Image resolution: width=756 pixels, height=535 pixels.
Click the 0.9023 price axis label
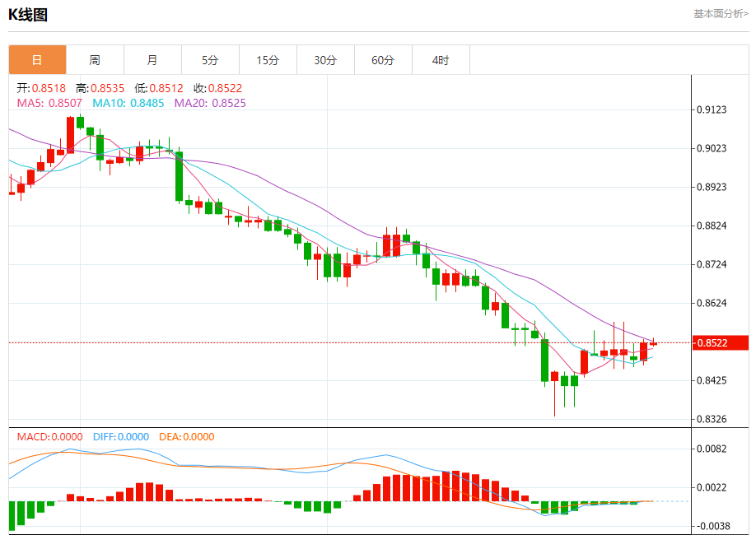[712, 148]
